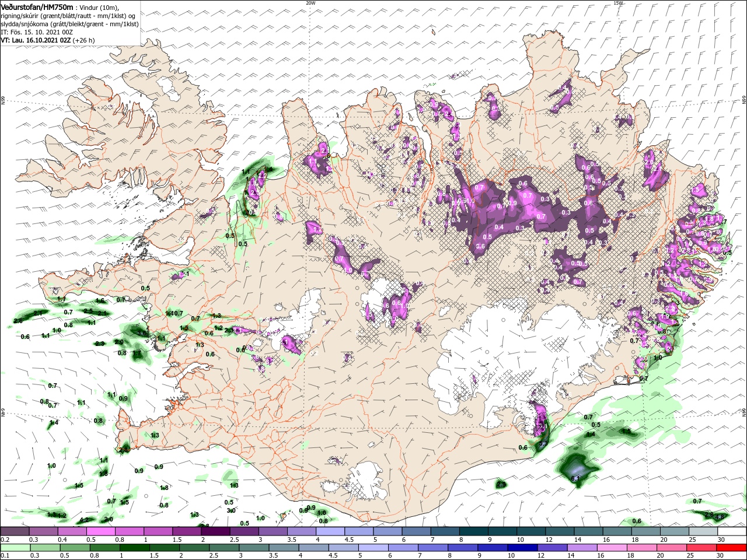
Task: Click the 0.5 medium green rain scale swatch
Action: tap(75, 548)
